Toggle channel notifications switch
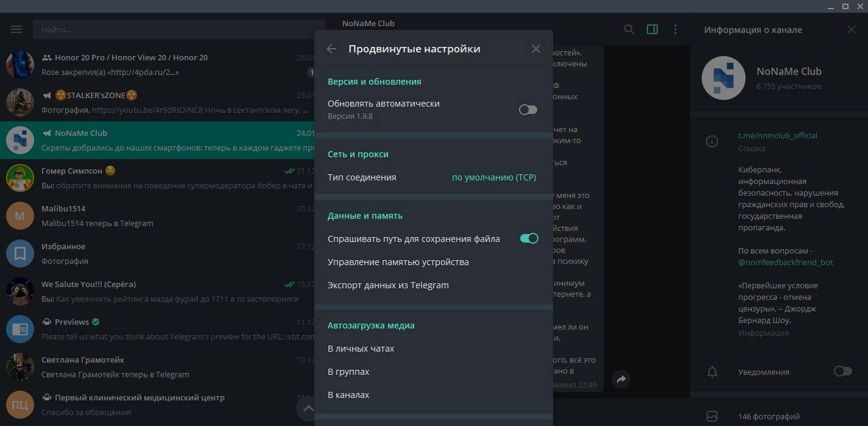The width and height of the screenshot is (868, 426). tap(842, 371)
